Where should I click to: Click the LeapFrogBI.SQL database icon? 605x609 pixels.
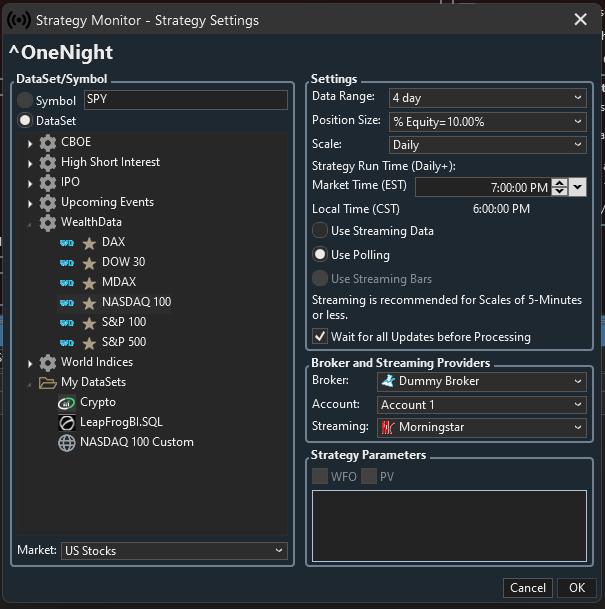(67, 422)
